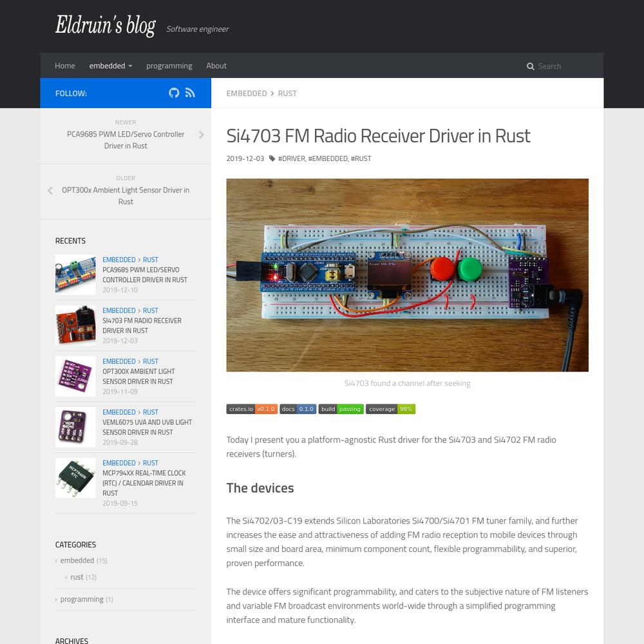
Task: Open newer post PCA9685 PWM LED/Servo Controller
Action: coord(126,140)
